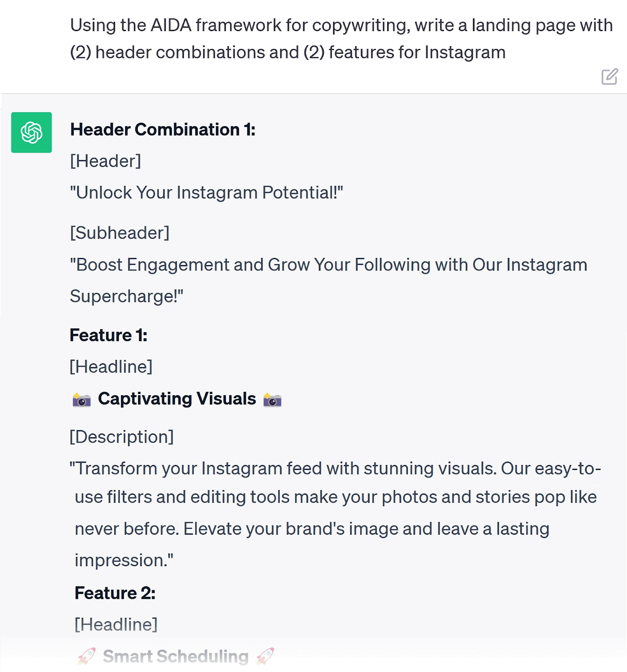Click the "Feature 1:" bold heading

pos(108,335)
